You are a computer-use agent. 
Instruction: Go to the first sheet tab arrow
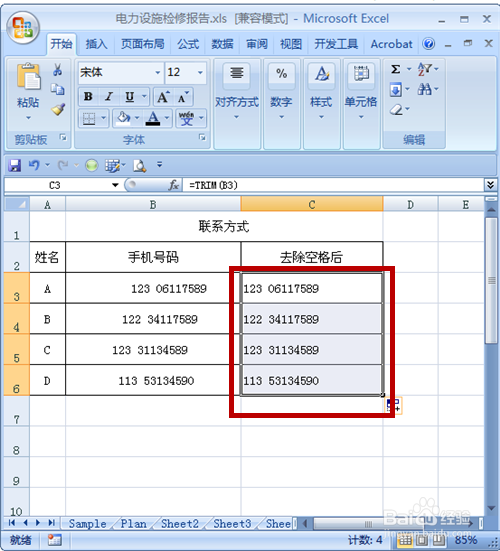(12, 523)
